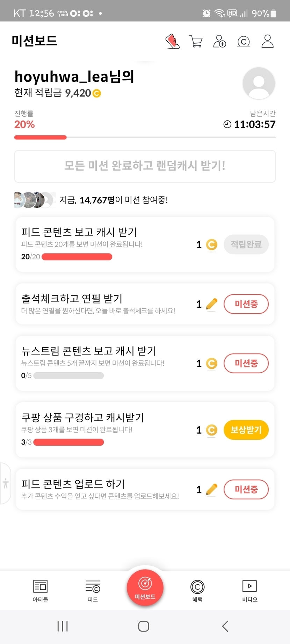290x644 pixels.
Task: Open the 혜택 benefits tab
Action: [197, 591]
